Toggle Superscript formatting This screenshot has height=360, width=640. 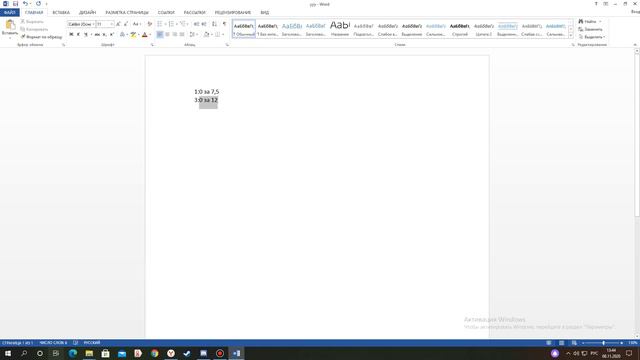111,35
